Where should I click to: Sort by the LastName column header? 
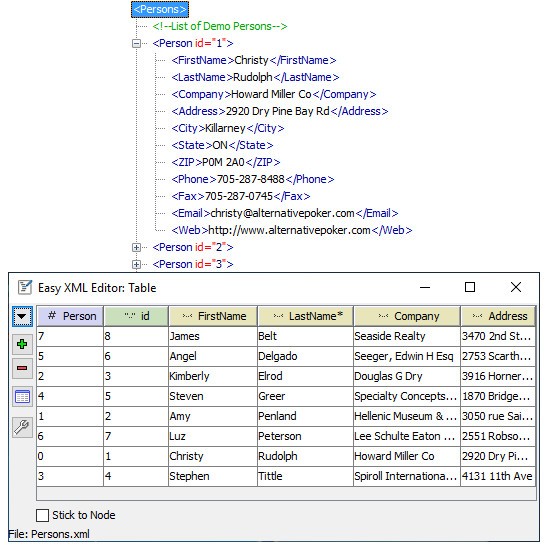click(305, 316)
